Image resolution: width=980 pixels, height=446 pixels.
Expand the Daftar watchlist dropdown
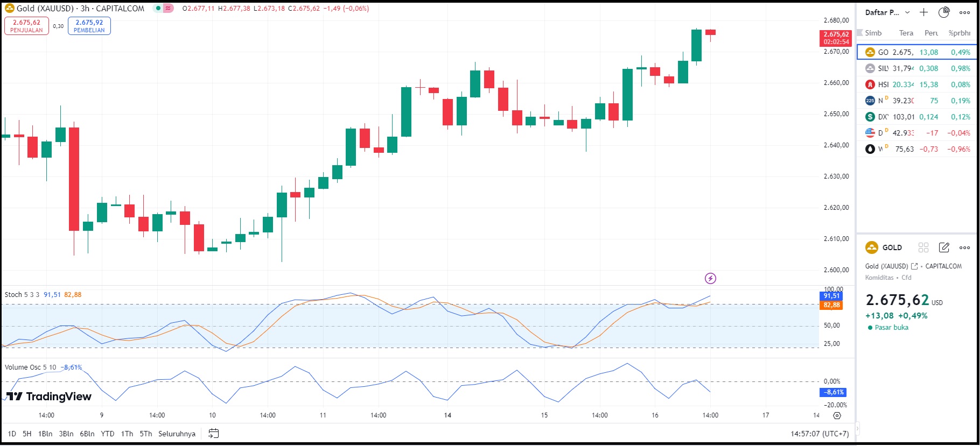point(907,12)
